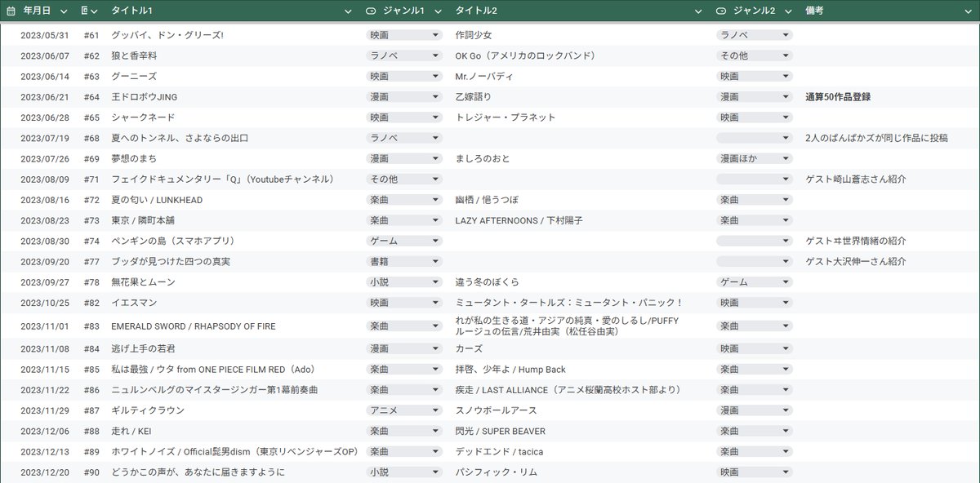Select the 備考 header label
The height and width of the screenshot is (483, 980).
tap(814, 11)
